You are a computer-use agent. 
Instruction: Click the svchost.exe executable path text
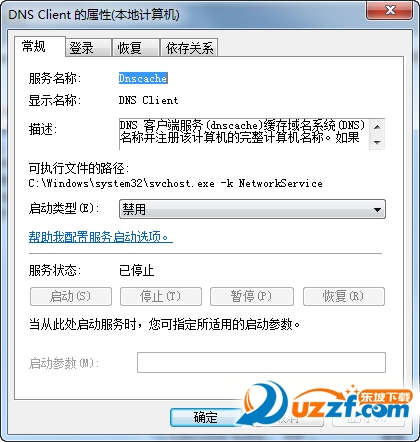click(175, 183)
